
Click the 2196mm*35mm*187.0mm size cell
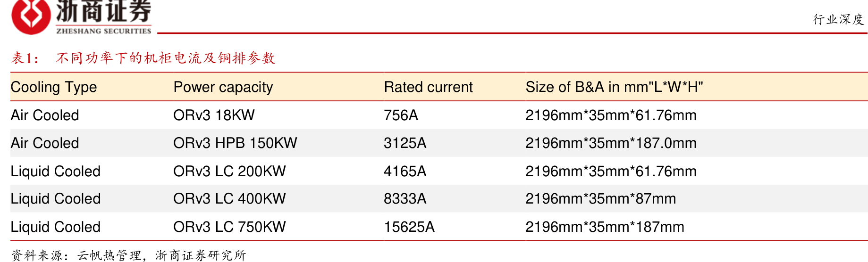(611, 143)
